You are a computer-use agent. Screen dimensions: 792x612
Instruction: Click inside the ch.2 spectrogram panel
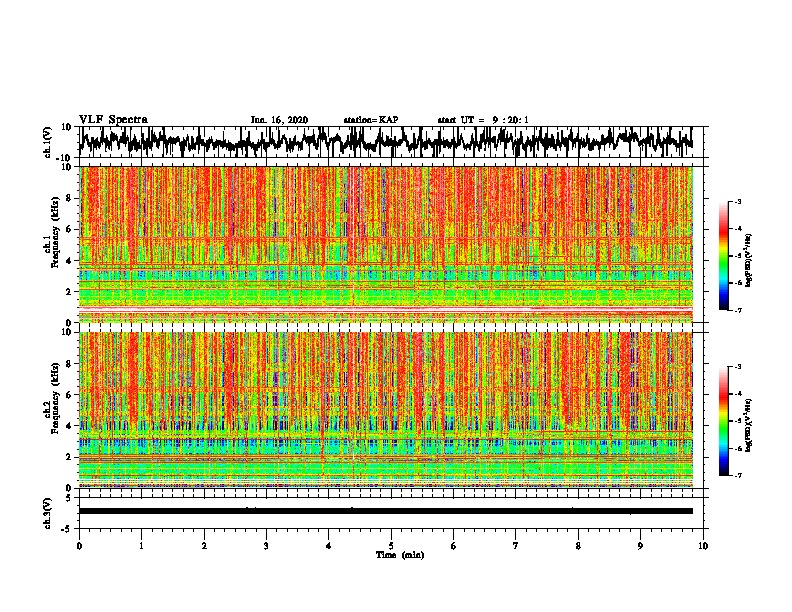385,410
